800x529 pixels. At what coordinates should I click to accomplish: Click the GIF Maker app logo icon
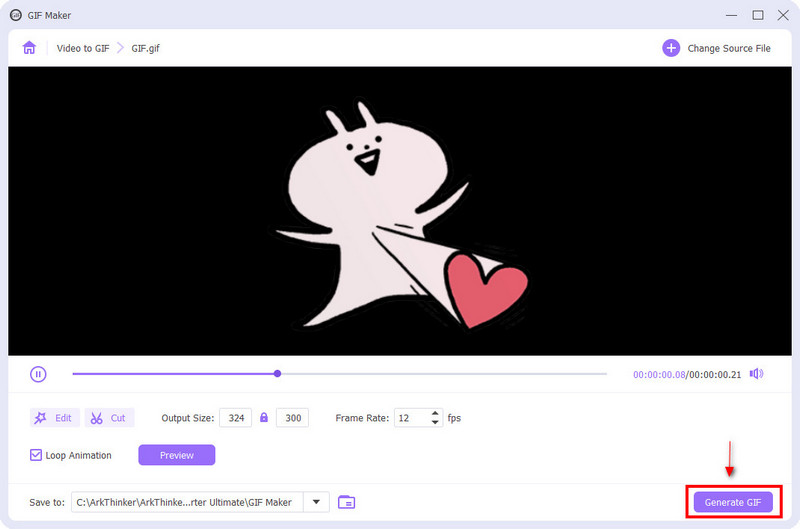click(16, 15)
